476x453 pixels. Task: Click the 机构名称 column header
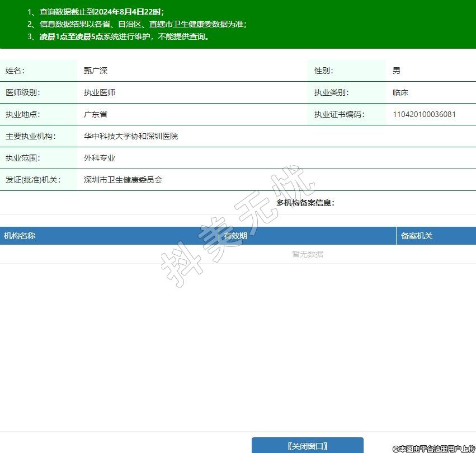[x=20, y=236]
